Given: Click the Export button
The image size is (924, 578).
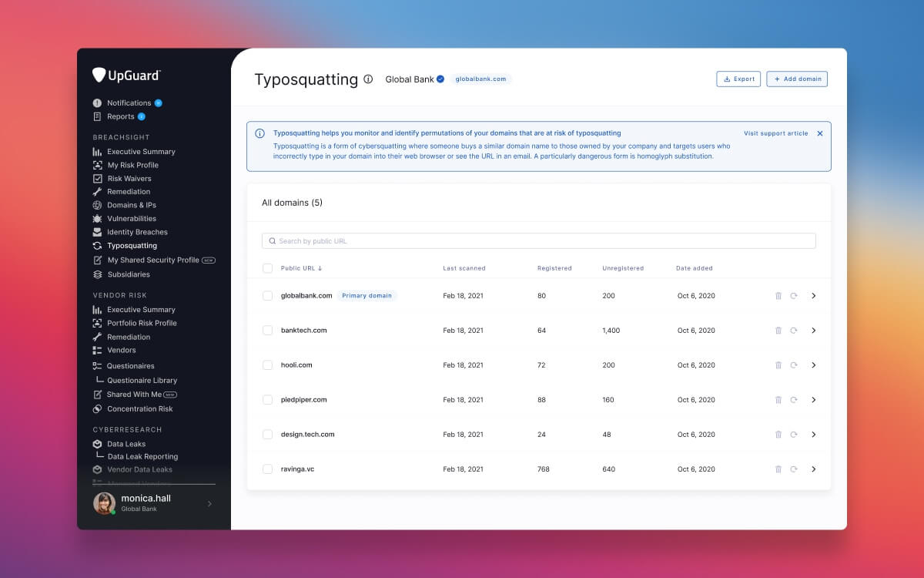Looking at the screenshot, I should pos(738,79).
